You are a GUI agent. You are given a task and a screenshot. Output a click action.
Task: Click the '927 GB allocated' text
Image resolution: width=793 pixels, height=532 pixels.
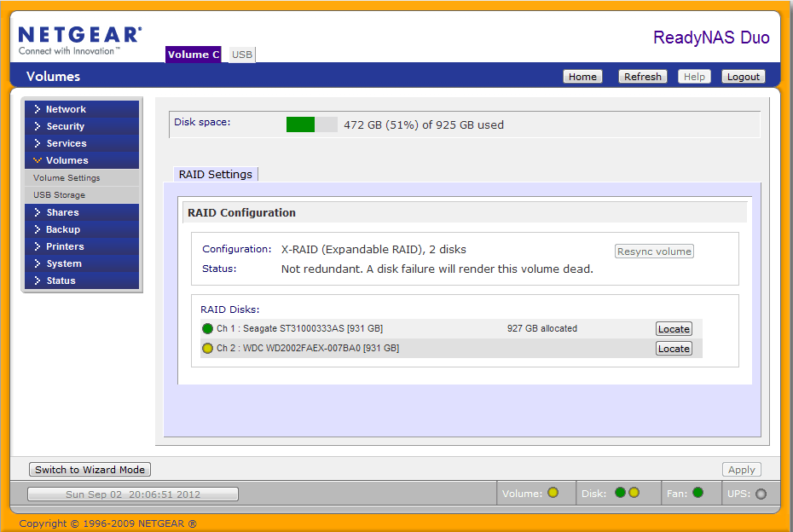coord(542,329)
